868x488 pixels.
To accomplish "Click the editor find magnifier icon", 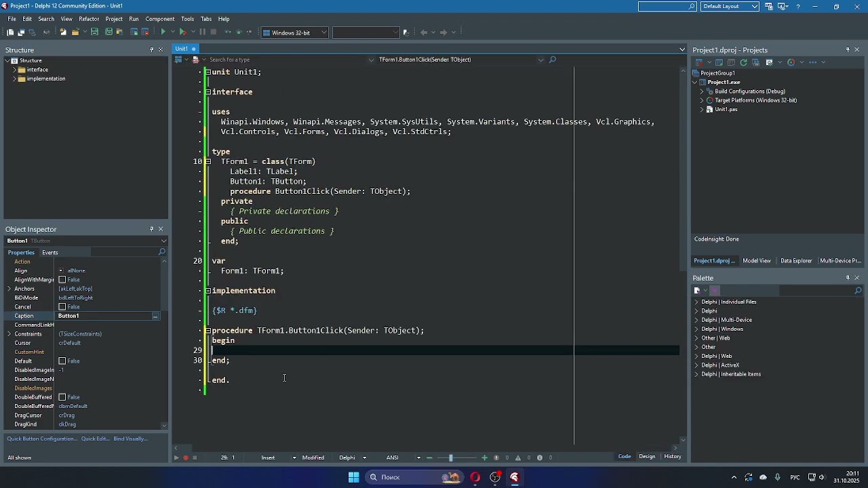I will [553, 60].
